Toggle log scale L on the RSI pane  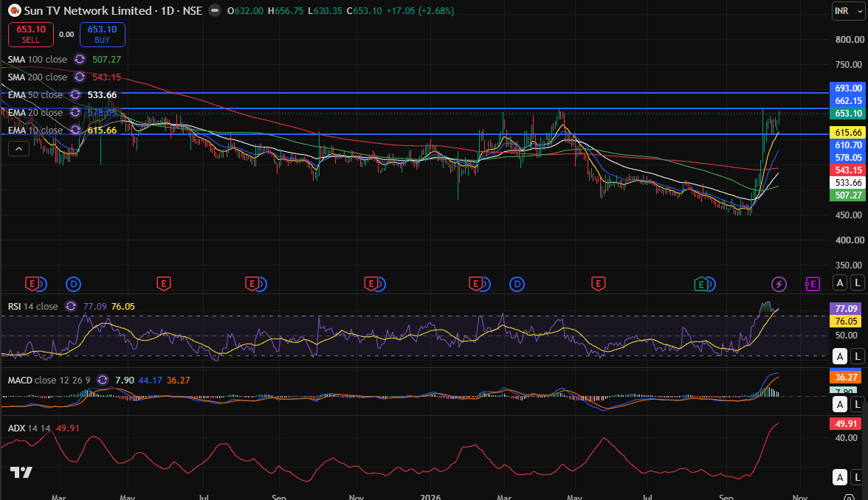[x=858, y=356]
